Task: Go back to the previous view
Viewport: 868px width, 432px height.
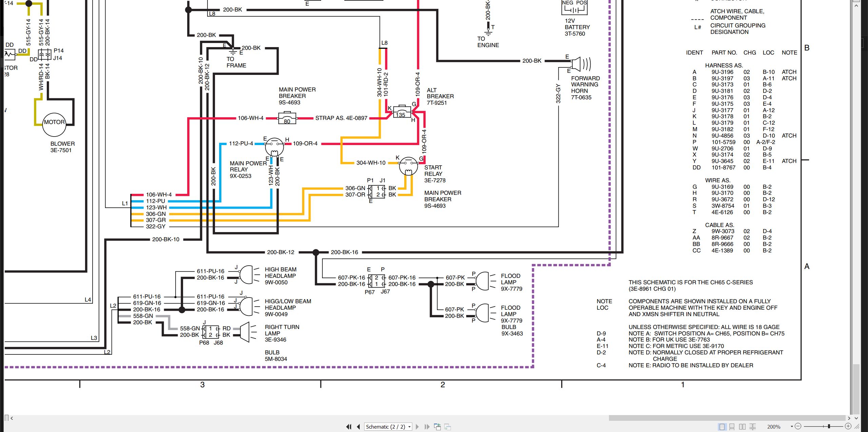Action: click(x=437, y=427)
